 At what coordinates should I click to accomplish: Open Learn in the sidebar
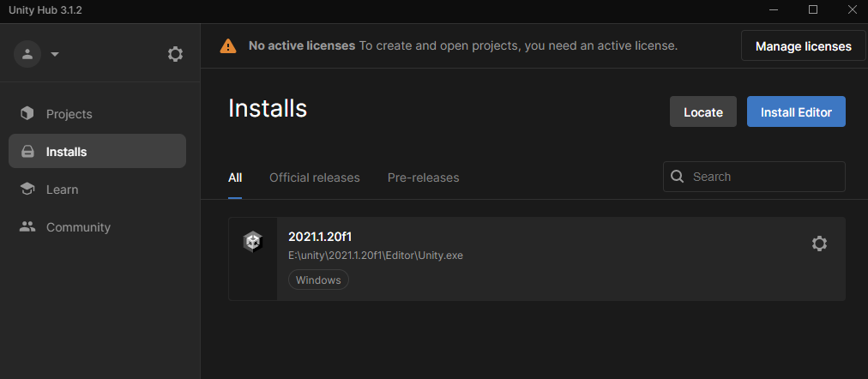coord(98,189)
